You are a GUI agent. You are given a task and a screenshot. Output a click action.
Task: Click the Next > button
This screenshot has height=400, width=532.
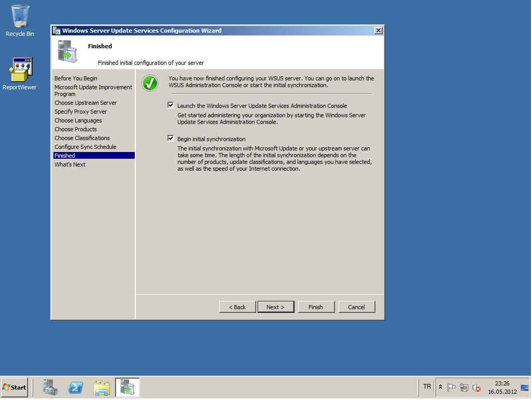pyautogui.click(x=275, y=307)
